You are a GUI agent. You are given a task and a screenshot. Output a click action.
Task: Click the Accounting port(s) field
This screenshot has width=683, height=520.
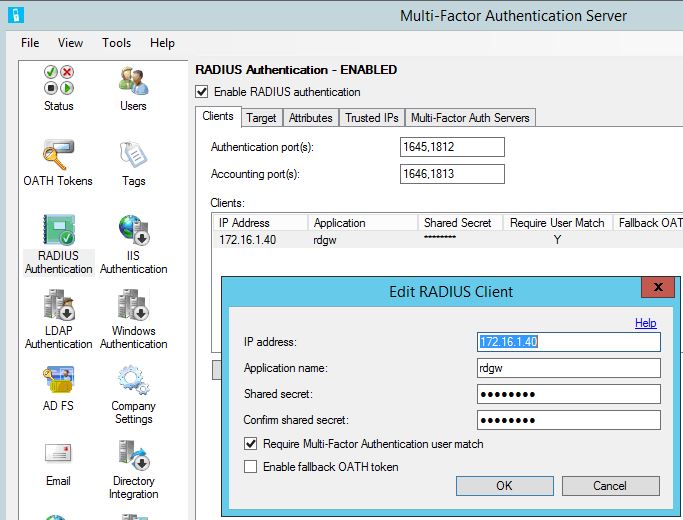(452, 174)
